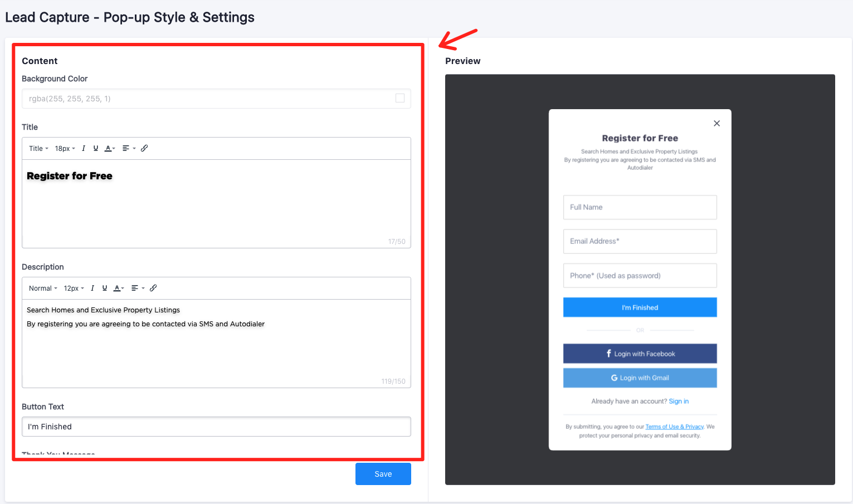Open the Normal paragraph style dropdown

(x=43, y=288)
